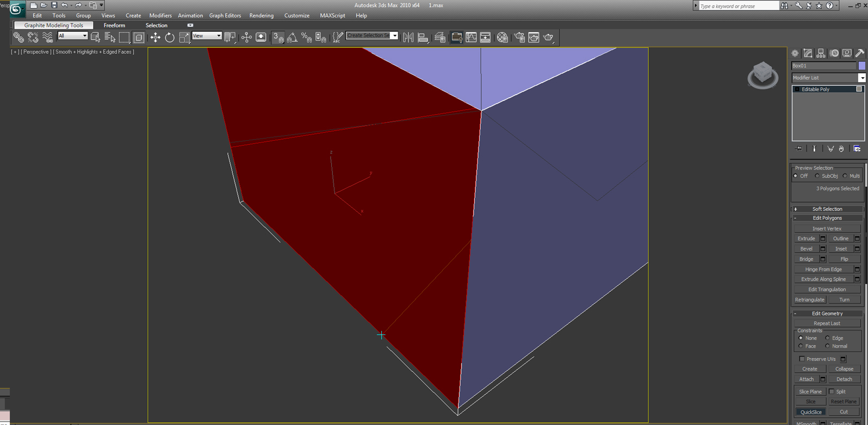Screen dimensions: 868x425
Task: Switch to the Freeform ribbon tab
Action: coord(114,26)
